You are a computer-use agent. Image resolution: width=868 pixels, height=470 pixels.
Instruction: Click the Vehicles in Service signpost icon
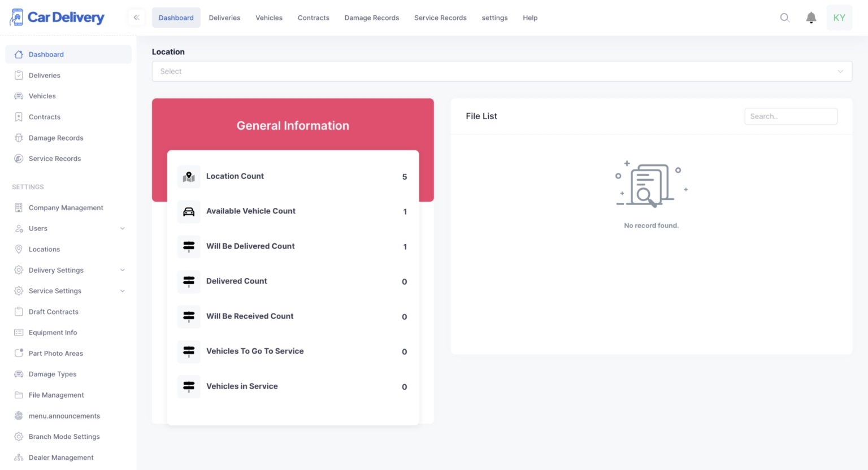189,387
